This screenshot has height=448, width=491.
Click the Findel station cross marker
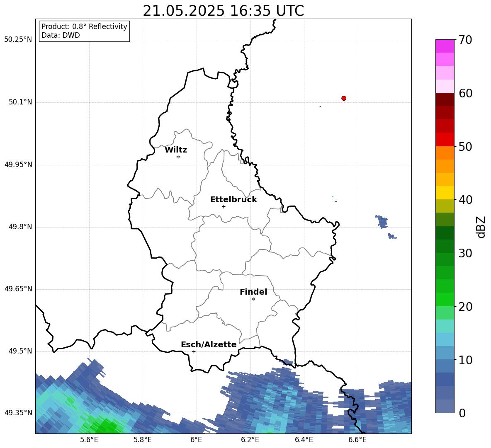pyautogui.click(x=253, y=299)
